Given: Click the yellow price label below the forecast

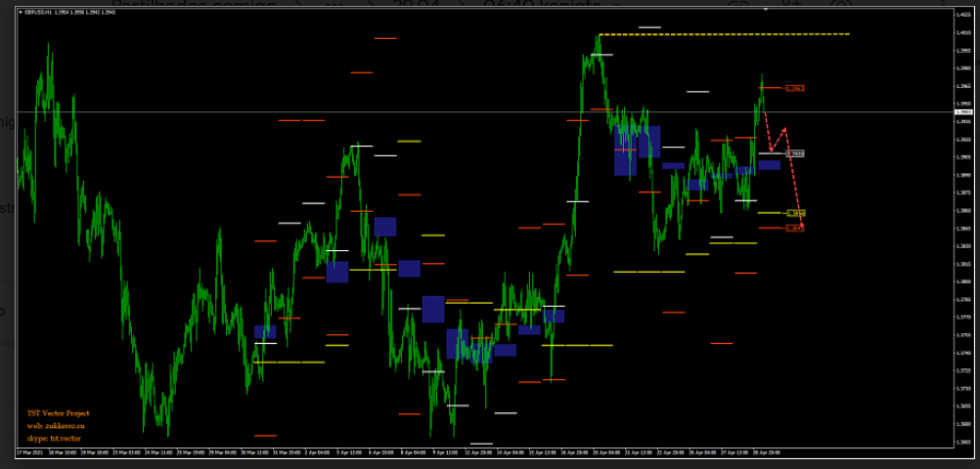Looking at the screenshot, I should click(x=797, y=213).
